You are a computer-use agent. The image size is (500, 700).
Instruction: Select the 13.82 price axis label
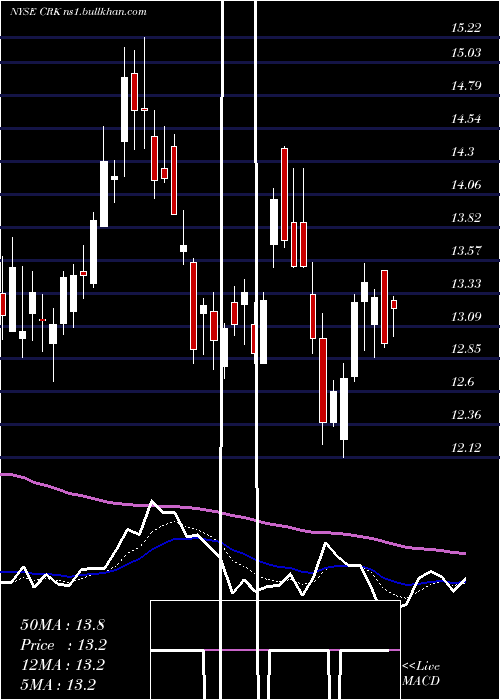(x=466, y=218)
